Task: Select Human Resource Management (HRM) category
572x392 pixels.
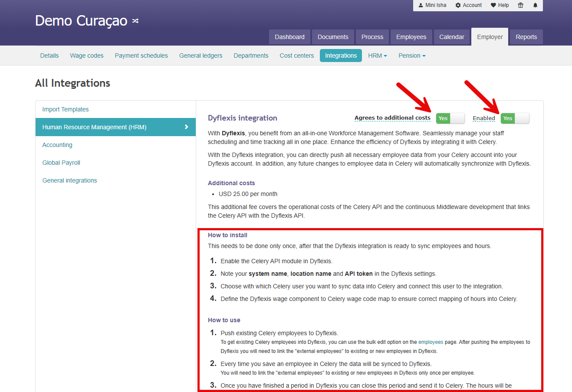Action: click(115, 127)
